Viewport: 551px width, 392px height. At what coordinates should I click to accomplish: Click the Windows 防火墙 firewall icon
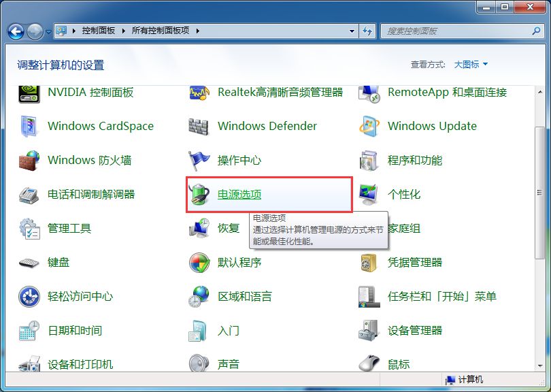(29, 161)
